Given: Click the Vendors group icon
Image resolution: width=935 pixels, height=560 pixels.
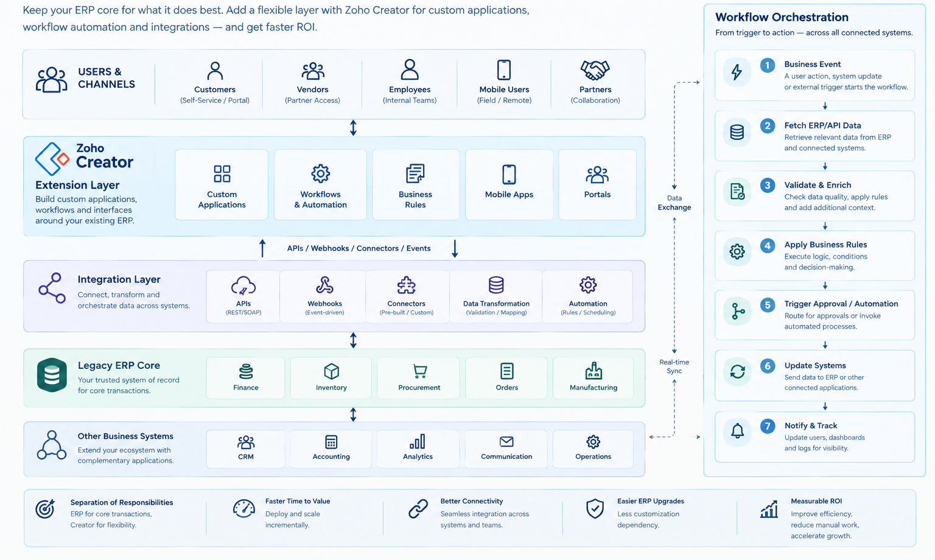Looking at the screenshot, I should [x=313, y=71].
